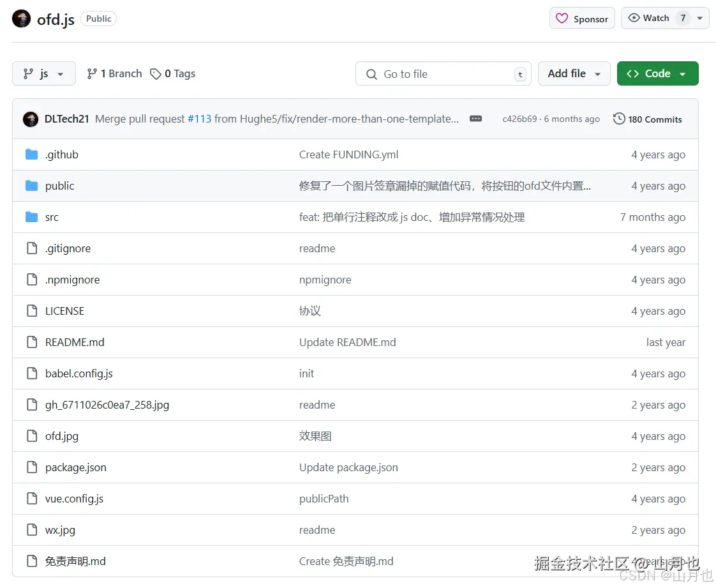Screen dimensions: 716x588
Task: Open the .npmignore file
Action: tap(72, 280)
